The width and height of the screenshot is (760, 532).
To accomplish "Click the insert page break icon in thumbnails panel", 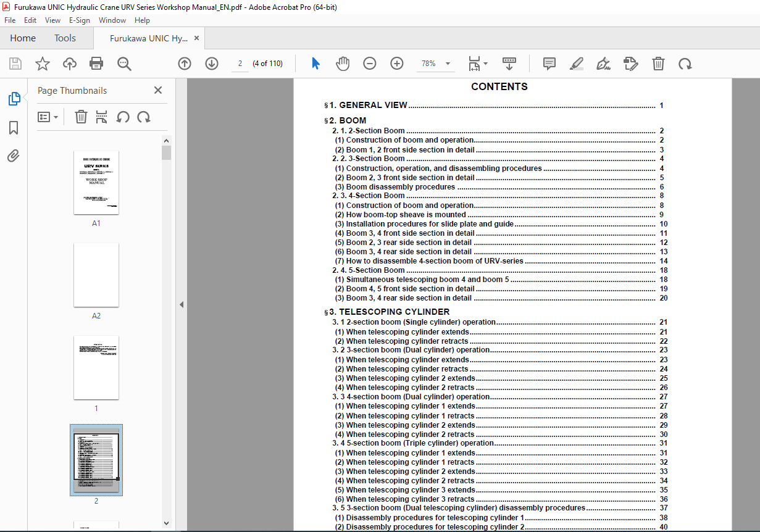I will (x=102, y=117).
